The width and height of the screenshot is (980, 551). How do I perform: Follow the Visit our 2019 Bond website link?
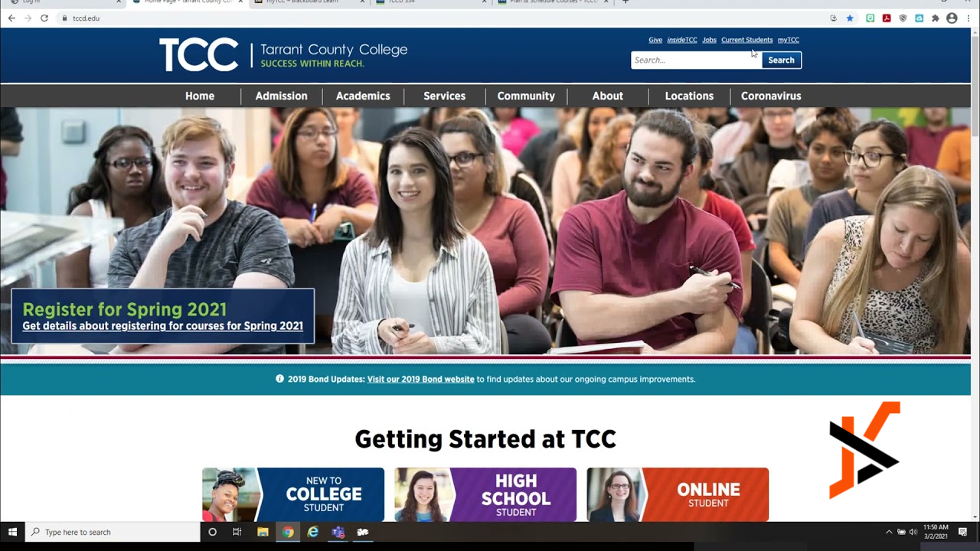[x=420, y=379]
